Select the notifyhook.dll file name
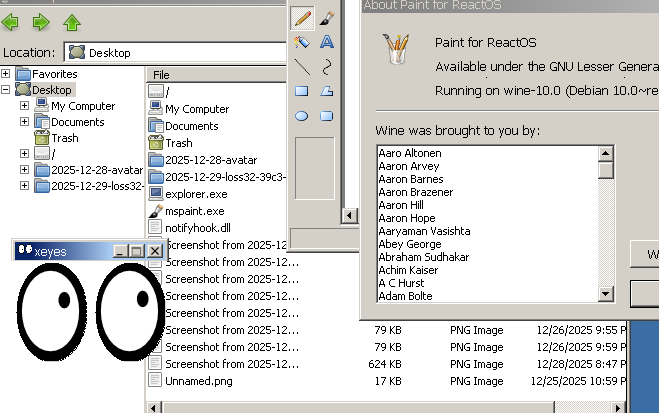Image resolution: width=659 pixels, height=413 pixels. coord(198,228)
